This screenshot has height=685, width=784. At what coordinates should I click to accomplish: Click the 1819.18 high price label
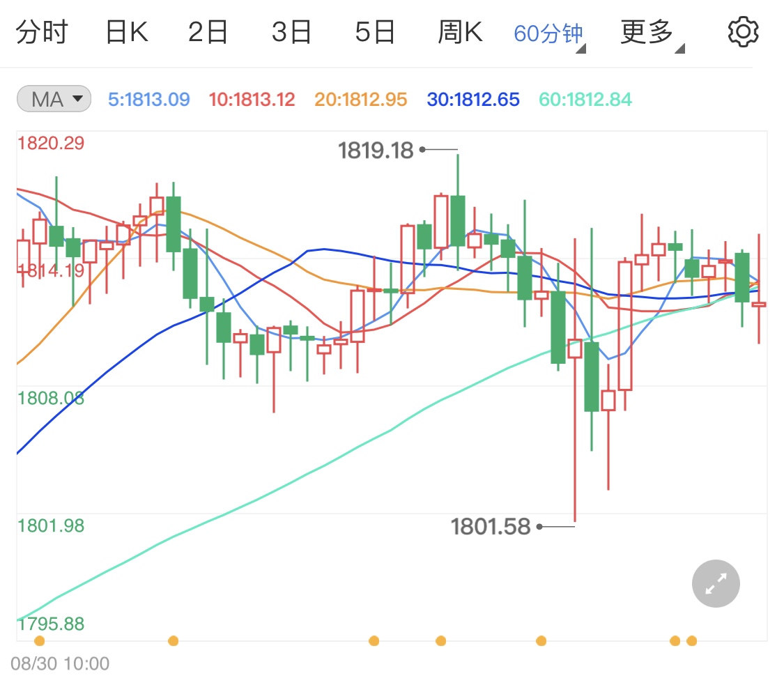coord(376,151)
